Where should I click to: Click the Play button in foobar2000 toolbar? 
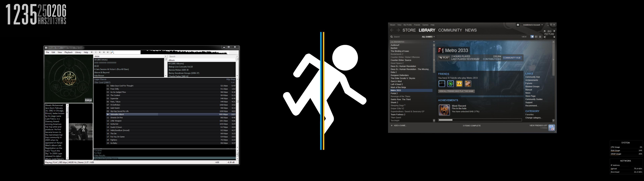[x=100, y=52]
